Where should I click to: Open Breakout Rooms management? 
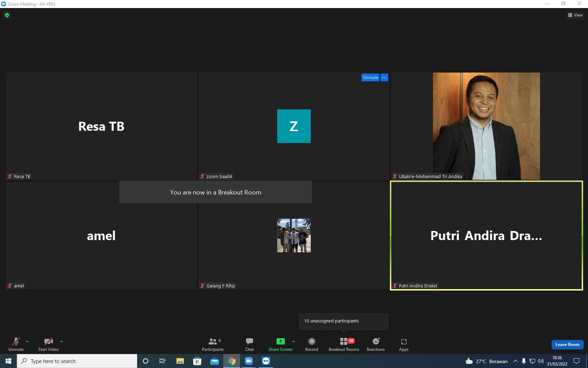tap(344, 344)
